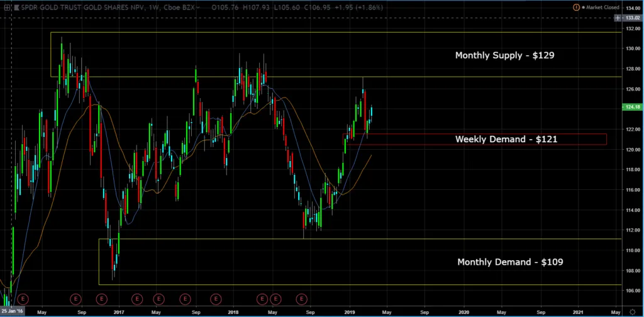Viewport: 644px width, 317px height.
Task: Click the plus button beside 133.02
Action: coord(618,18)
